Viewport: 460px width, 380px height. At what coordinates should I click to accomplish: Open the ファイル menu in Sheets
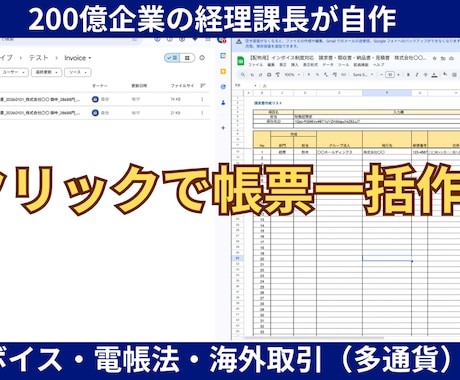click(256, 65)
